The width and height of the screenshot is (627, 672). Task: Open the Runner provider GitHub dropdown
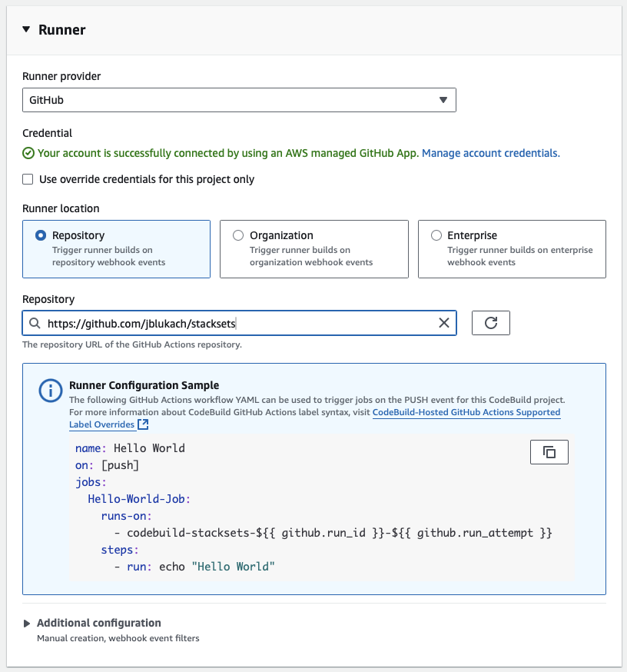tap(238, 100)
